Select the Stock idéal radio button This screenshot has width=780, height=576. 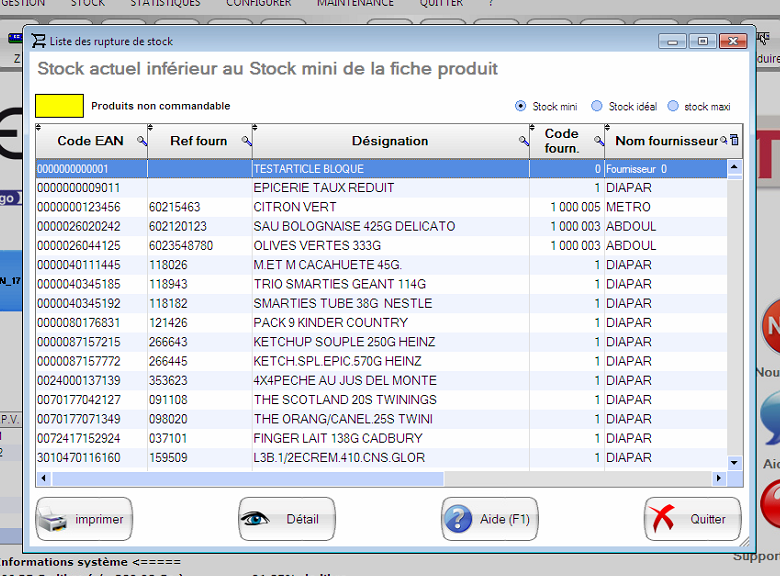click(597, 106)
